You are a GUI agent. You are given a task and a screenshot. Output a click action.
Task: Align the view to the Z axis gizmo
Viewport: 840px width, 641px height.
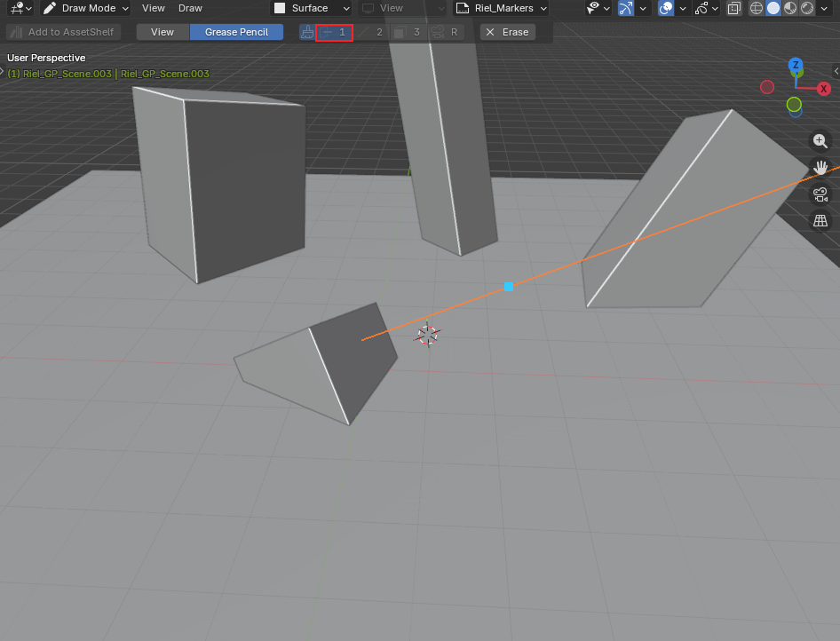click(x=796, y=66)
